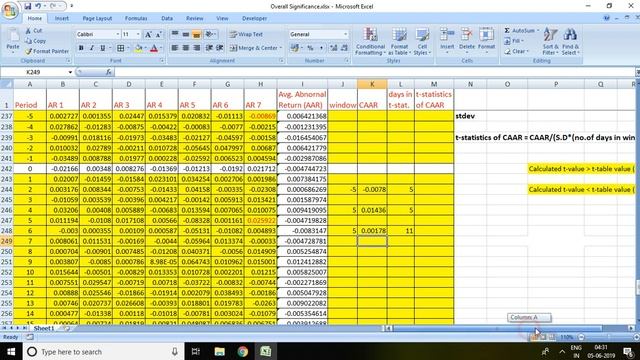This screenshot has width=640, height=360.
Task: Open Font dialog launcher
Action: [162, 61]
